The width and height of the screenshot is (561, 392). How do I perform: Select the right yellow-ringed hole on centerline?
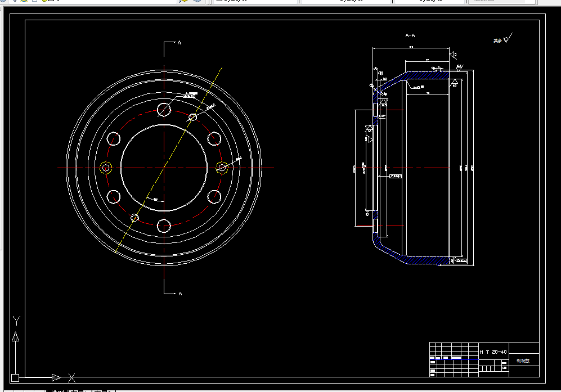222,168
